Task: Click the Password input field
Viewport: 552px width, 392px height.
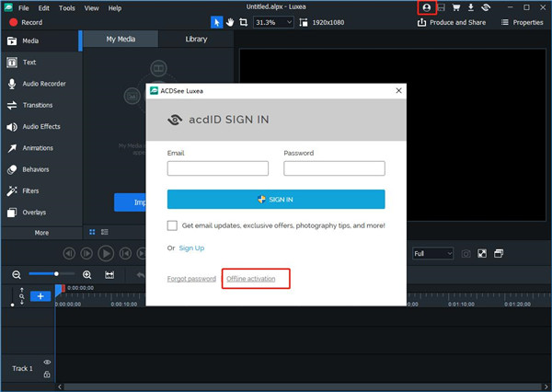Action: [335, 168]
